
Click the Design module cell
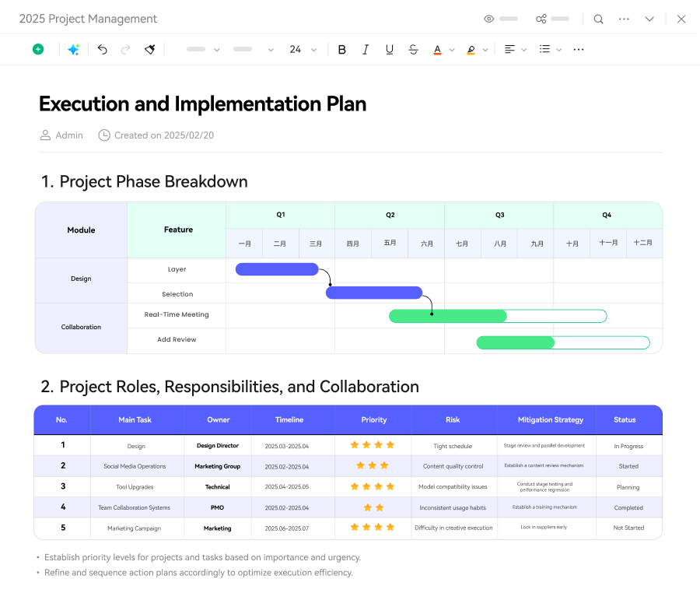[81, 279]
